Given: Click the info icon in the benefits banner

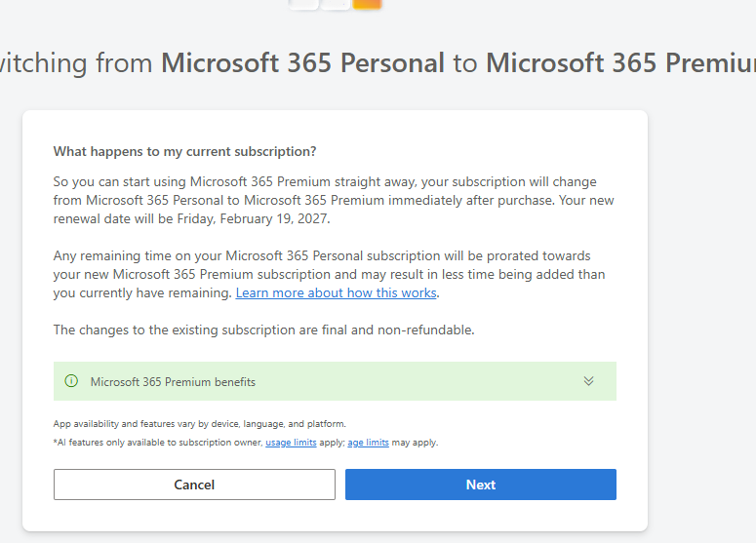Looking at the screenshot, I should coord(70,381).
